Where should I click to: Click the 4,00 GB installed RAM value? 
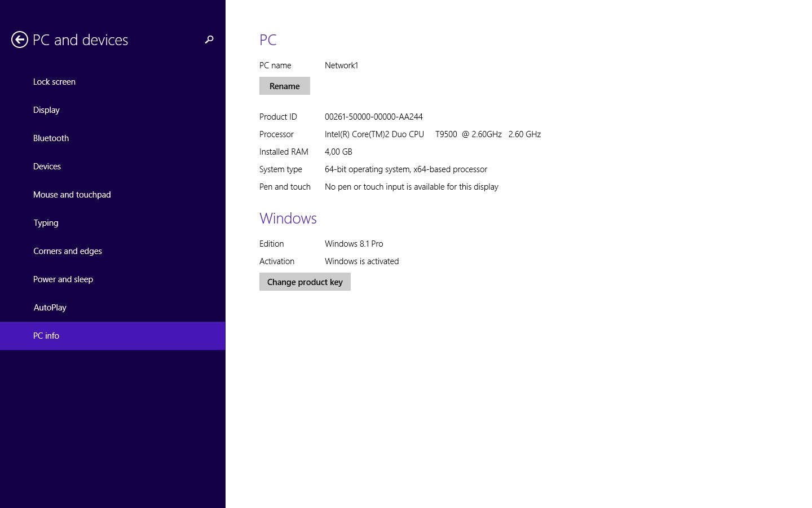338,152
